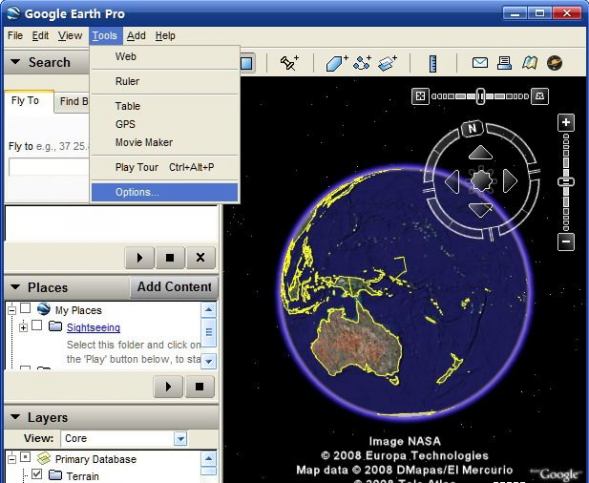
Task: Click the Add Image Overlay icon
Action: 387,63
